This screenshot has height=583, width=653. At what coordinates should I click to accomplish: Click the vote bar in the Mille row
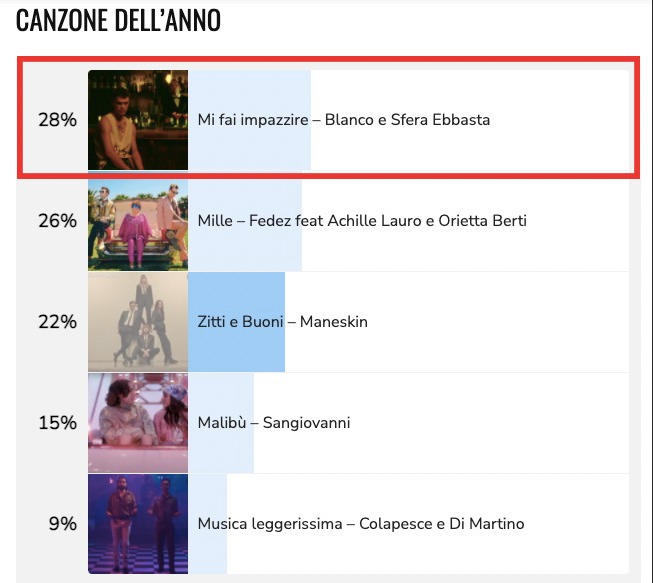[x=245, y=221]
